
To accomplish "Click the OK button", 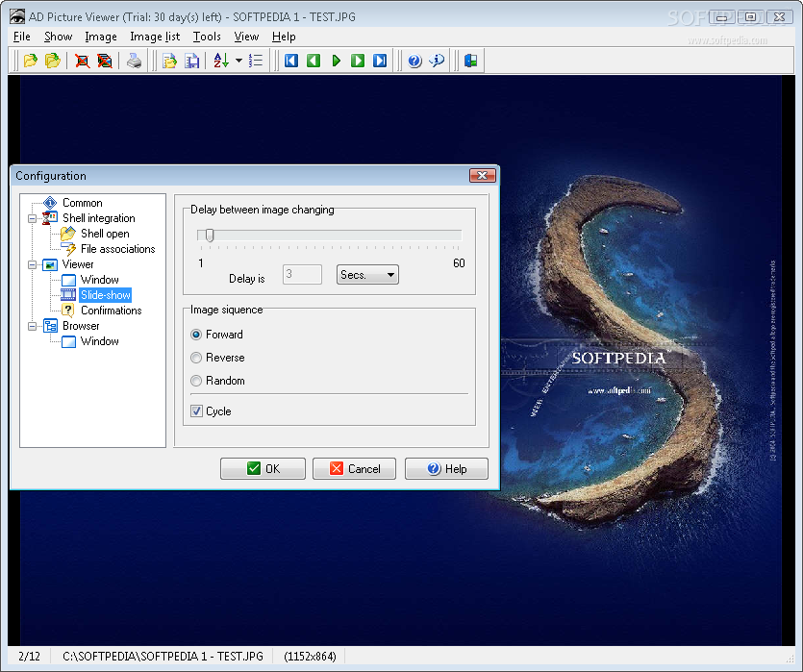I will pos(263,469).
